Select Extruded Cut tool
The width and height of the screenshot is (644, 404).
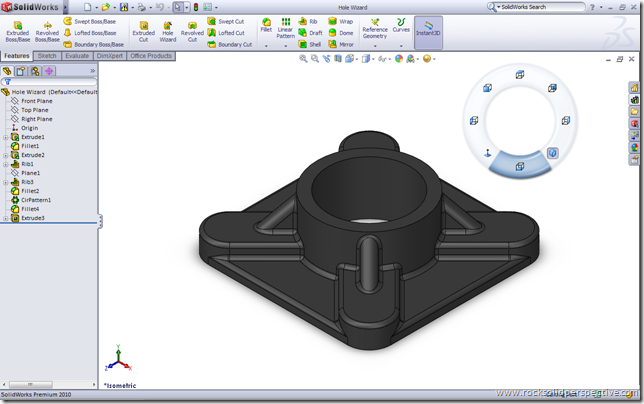[143, 32]
